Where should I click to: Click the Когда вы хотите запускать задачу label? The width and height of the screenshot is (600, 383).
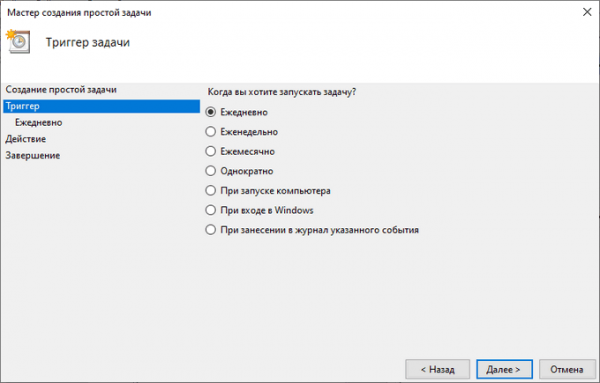click(x=282, y=92)
